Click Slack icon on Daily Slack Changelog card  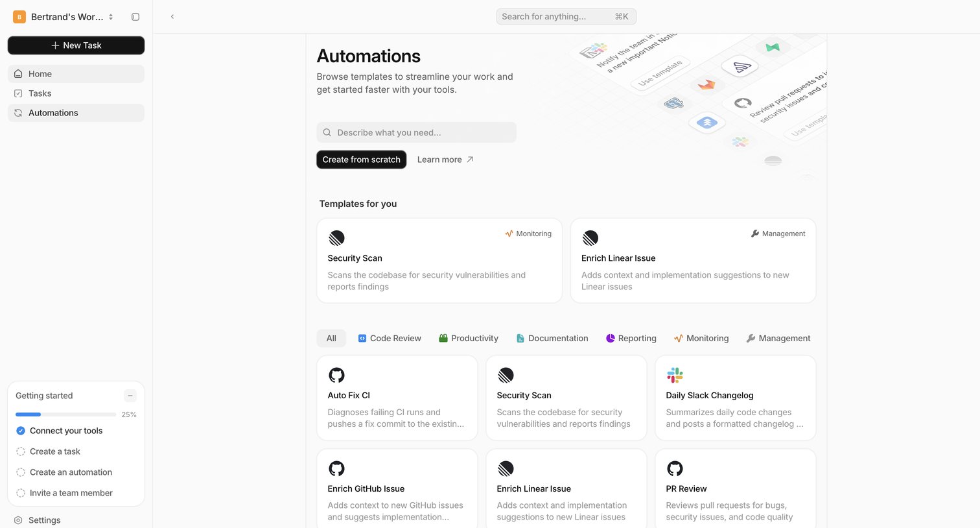(675, 375)
